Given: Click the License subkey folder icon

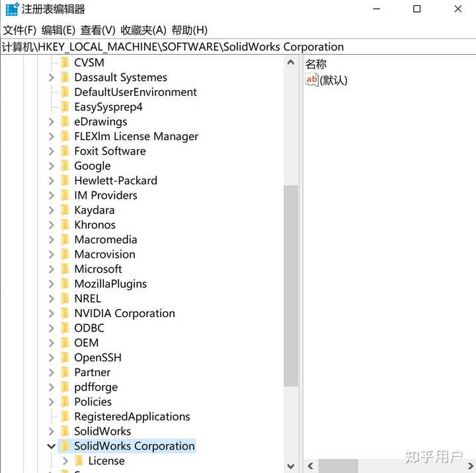Looking at the screenshot, I should point(79,461).
